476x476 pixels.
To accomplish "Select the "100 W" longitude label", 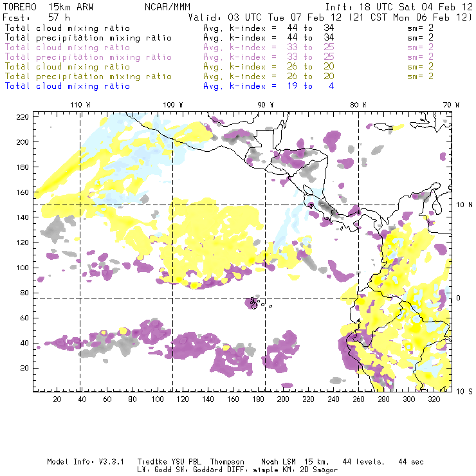I will 173,105.
